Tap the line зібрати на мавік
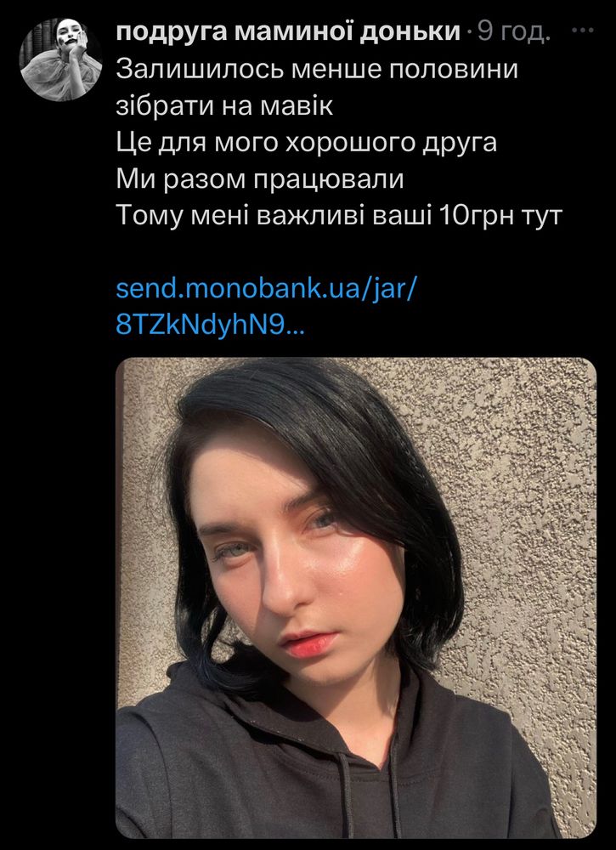616x850 pixels. [224, 107]
